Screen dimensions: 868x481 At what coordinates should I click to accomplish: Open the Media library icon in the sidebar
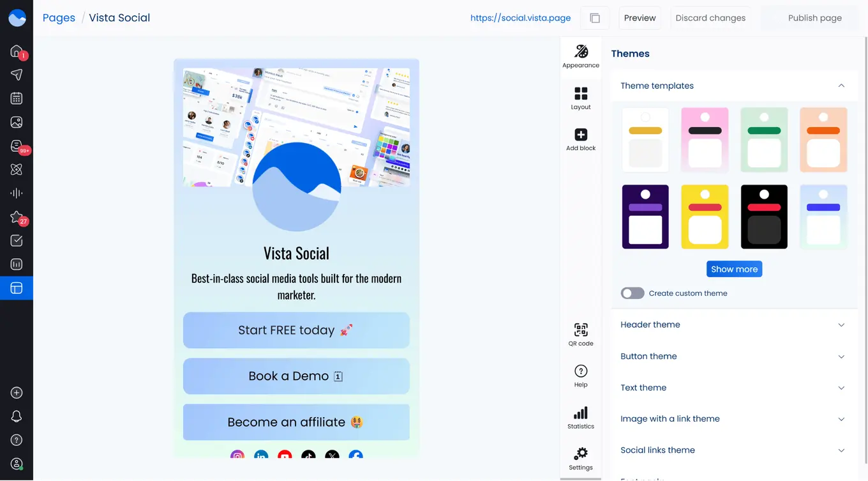(16, 121)
